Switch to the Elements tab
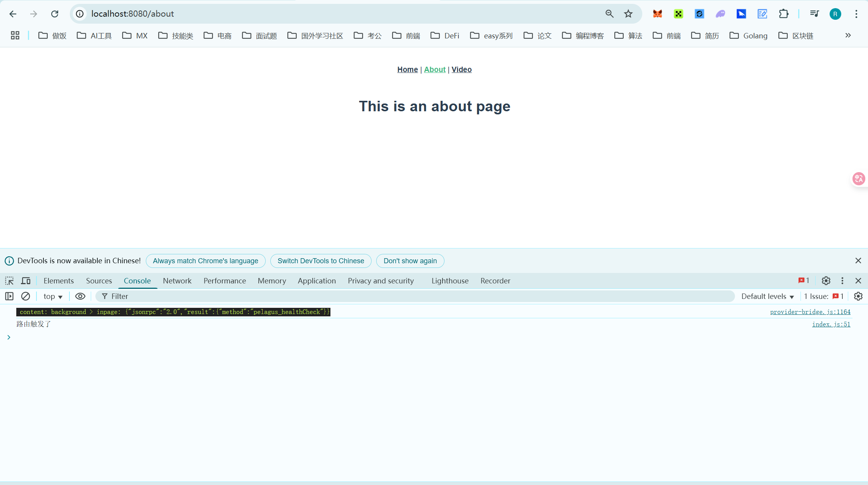Image resolution: width=868 pixels, height=485 pixels. 59,281
